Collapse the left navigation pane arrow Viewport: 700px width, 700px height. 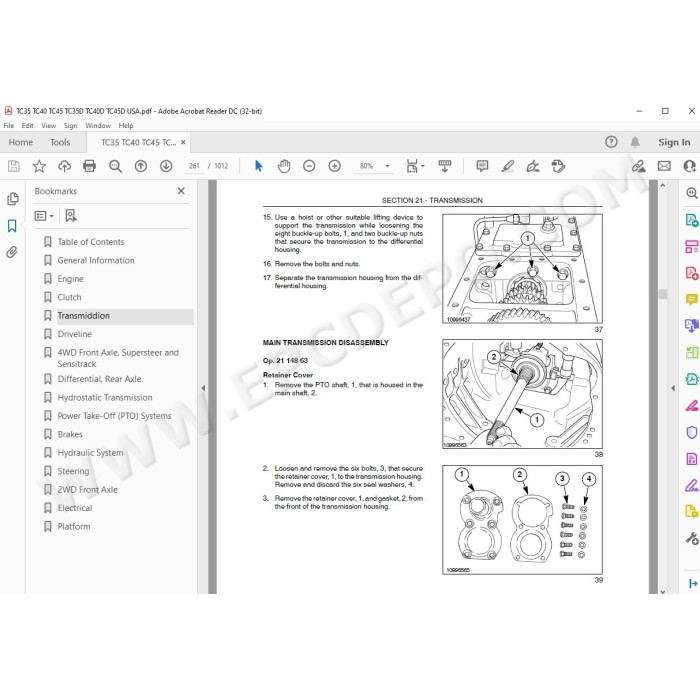[x=203, y=388]
